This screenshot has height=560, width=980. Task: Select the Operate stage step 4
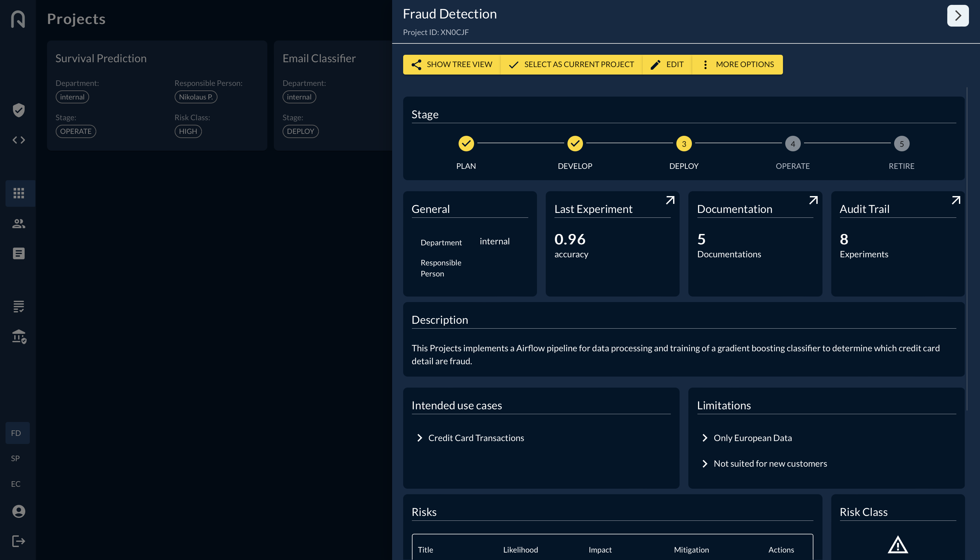792,144
